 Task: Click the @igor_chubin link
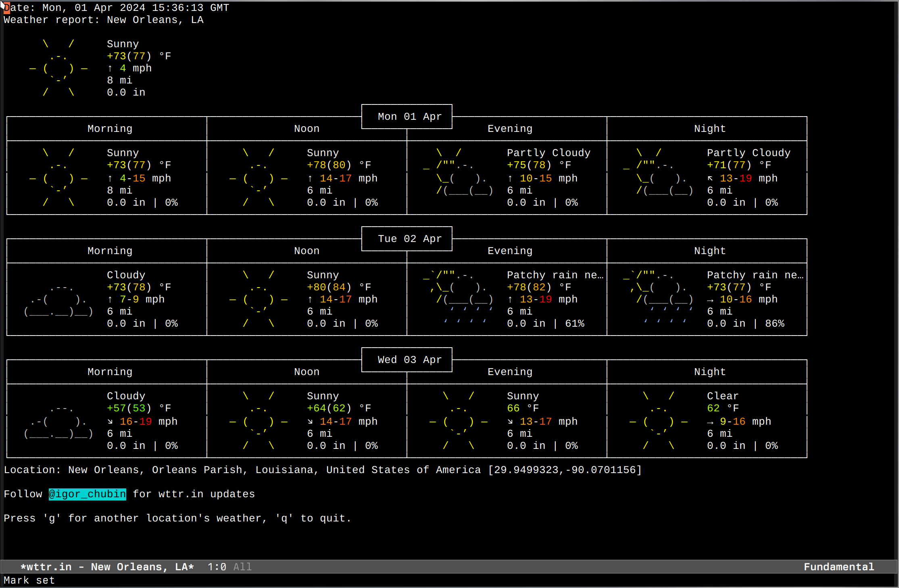(87, 494)
